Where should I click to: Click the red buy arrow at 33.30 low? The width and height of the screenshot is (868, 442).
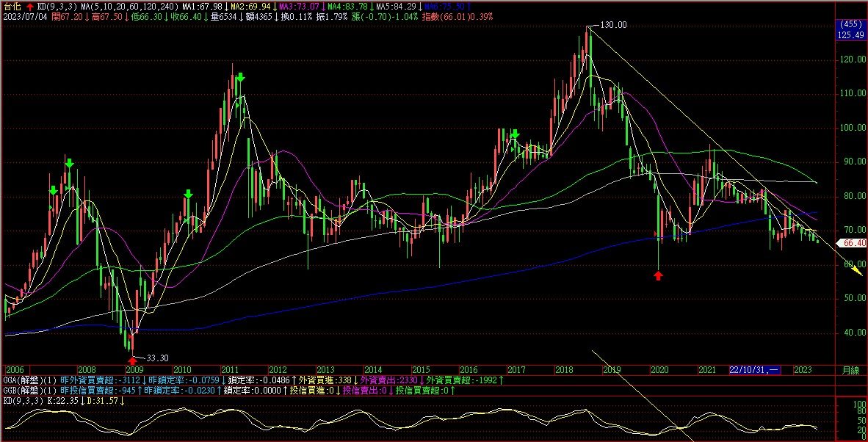pyautogui.click(x=132, y=361)
